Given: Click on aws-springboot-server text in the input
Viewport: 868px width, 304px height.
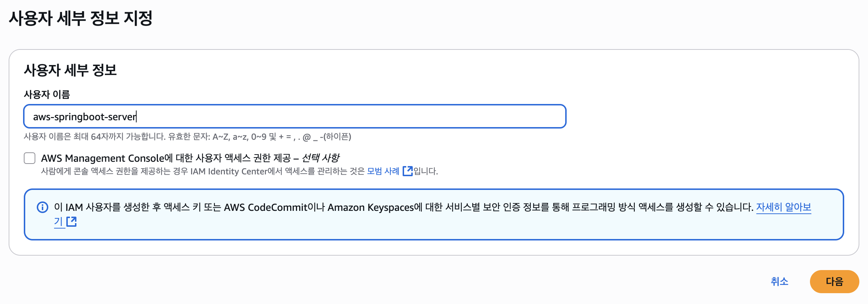Looking at the screenshot, I should pos(84,117).
